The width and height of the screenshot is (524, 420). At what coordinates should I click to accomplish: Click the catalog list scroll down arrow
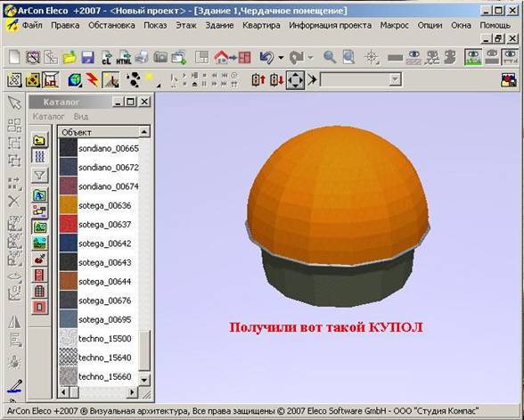(x=144, y=380)
